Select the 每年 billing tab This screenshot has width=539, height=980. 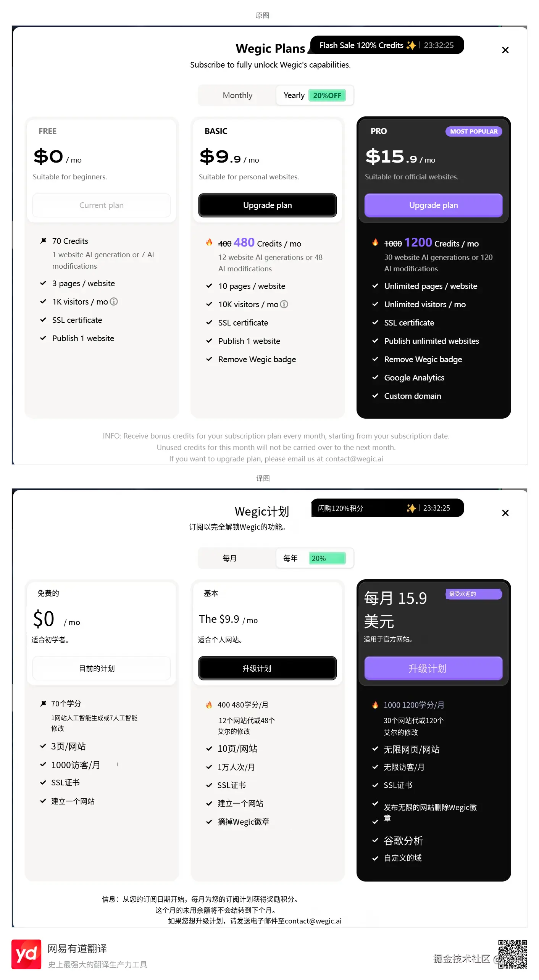(315, 558)
